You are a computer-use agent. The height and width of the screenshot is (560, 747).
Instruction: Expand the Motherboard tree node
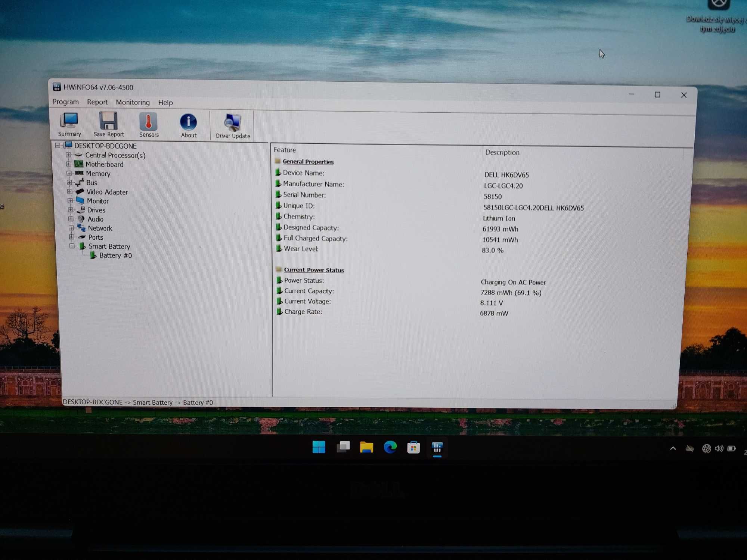[68, 164]
